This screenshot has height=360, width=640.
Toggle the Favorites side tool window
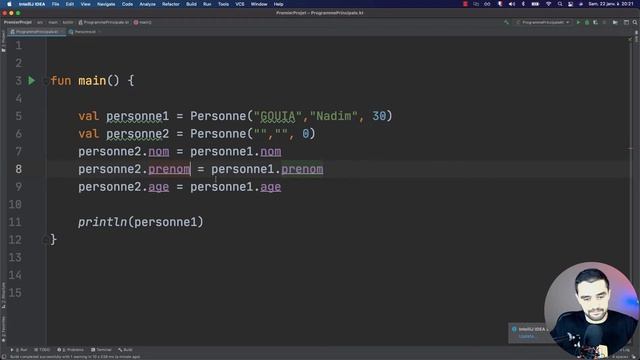pyautogui.click(x=3, y=329)
